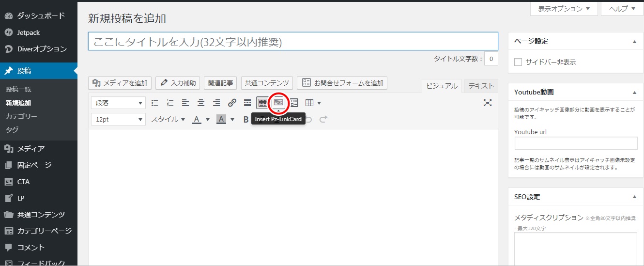
Task: Apply numbered list formatting
Action: [x=170, y=103]
